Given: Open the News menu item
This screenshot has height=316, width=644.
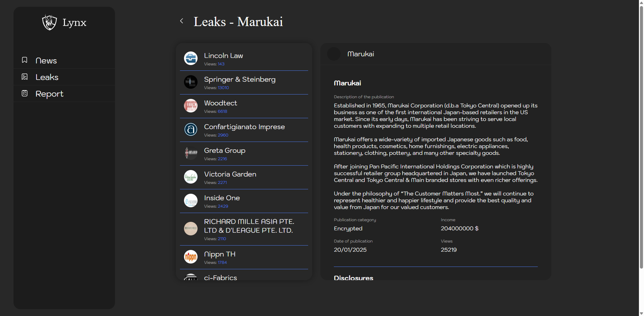Looking at the screenshot, I should (46, 61).
